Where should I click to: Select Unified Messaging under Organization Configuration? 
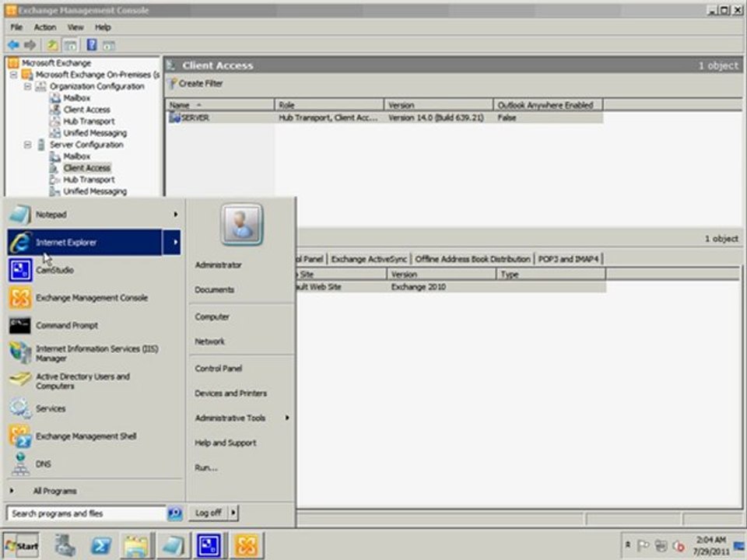tap(95, 133)
